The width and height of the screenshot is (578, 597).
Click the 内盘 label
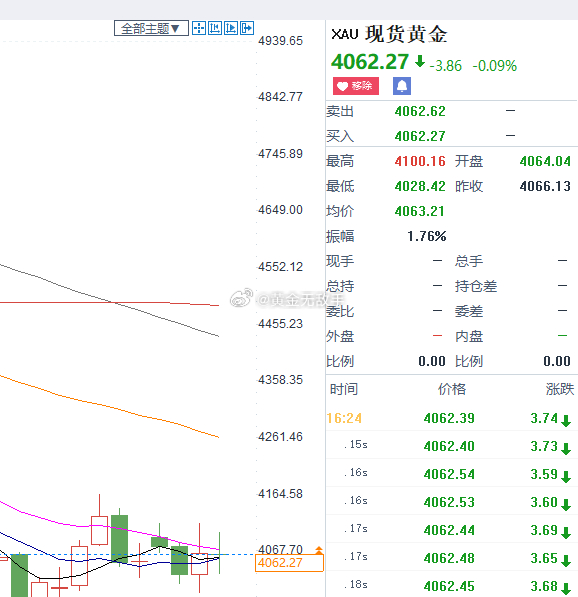[469, 337]
